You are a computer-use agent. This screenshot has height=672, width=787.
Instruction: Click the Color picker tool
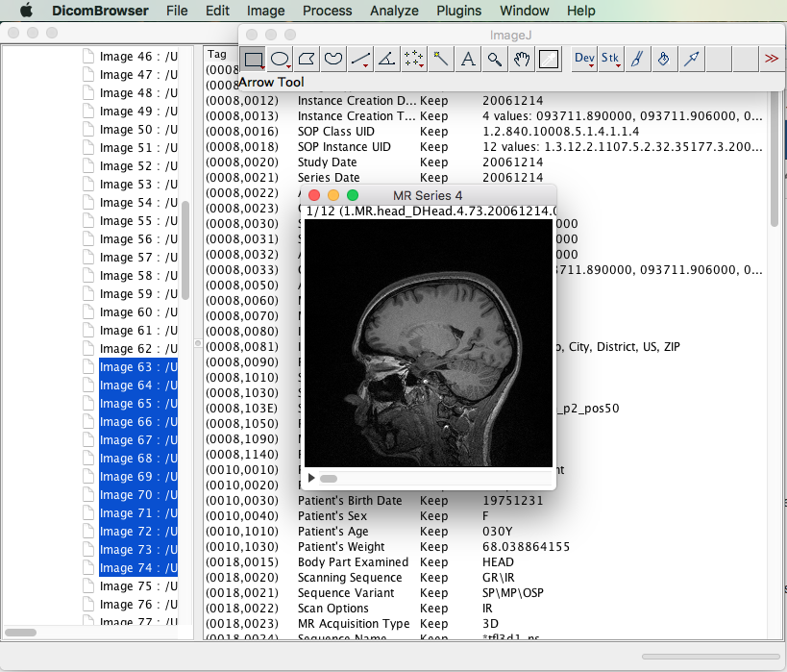(x=549, y=60)
